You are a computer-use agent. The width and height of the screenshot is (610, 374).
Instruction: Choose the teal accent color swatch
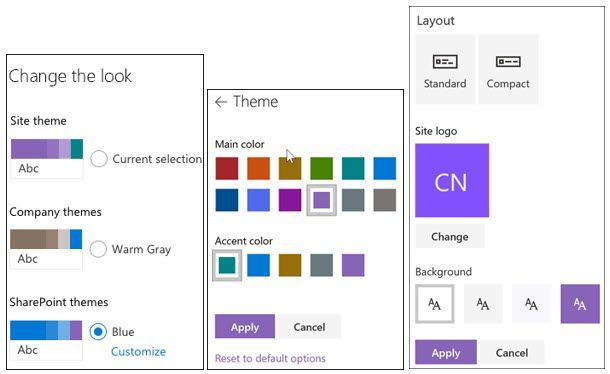227,265
